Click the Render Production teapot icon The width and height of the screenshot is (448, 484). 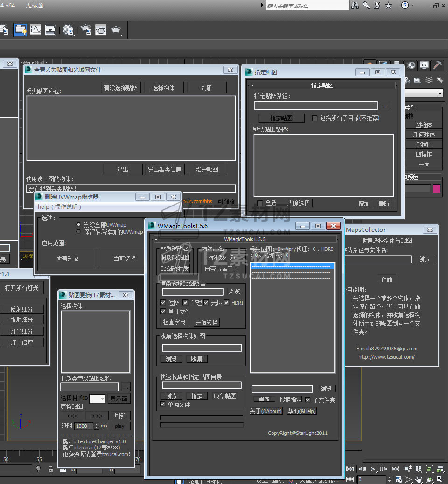(116, 30)
